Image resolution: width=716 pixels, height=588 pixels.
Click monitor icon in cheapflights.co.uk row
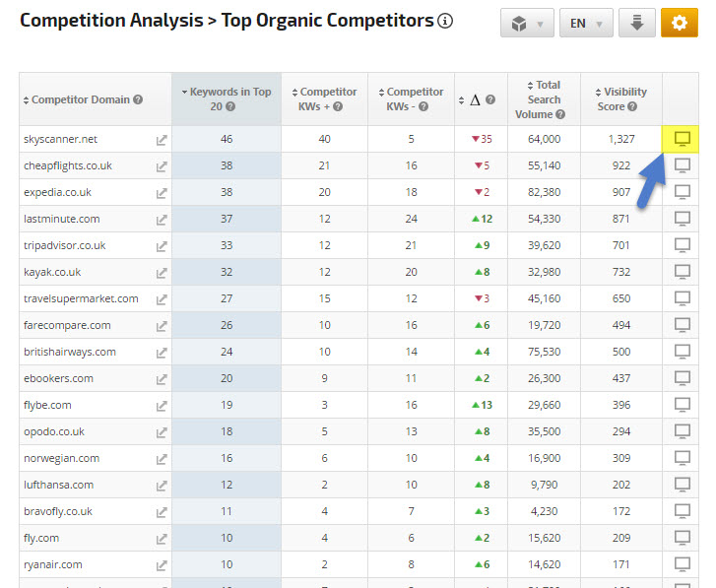click(x=683, y=165)
